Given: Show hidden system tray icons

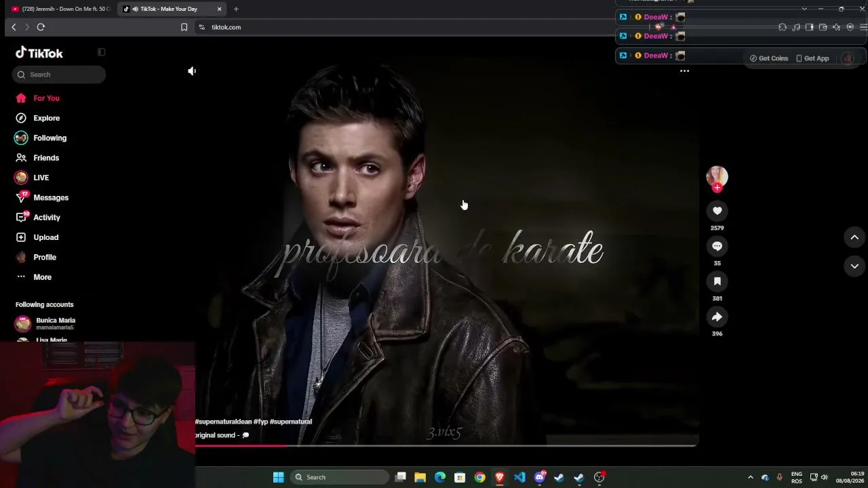Looking at the screenshot, I should [x=750, y=477].
